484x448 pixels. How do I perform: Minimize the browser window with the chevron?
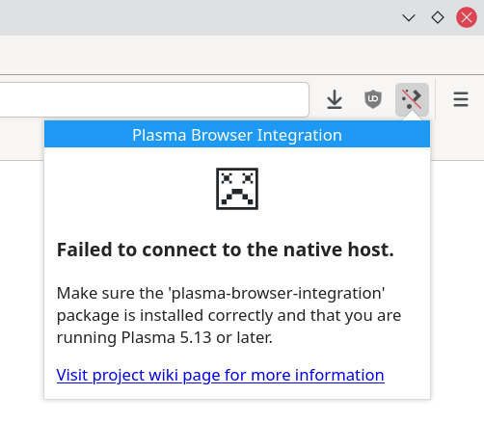click(x=409, y=17)
